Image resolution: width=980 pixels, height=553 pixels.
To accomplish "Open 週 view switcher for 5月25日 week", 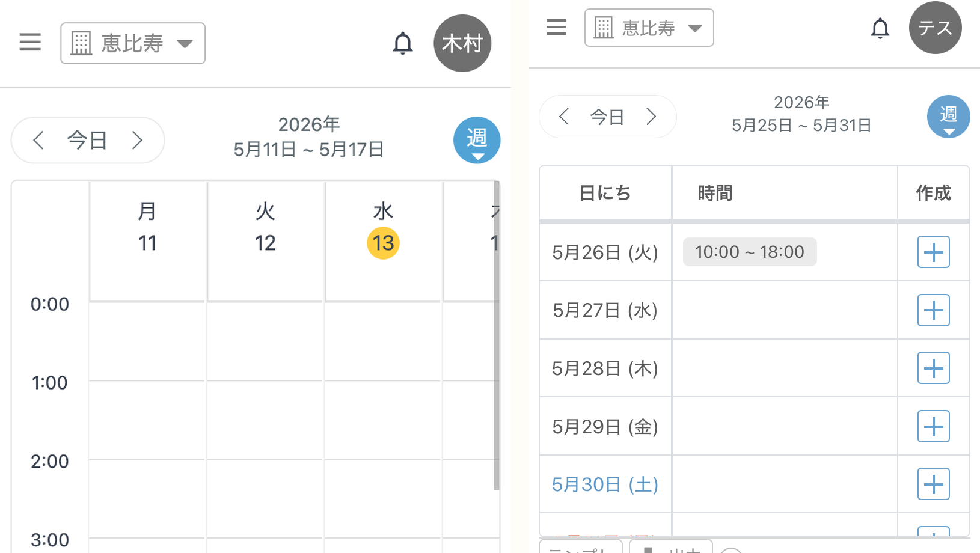I will point(948,117).
